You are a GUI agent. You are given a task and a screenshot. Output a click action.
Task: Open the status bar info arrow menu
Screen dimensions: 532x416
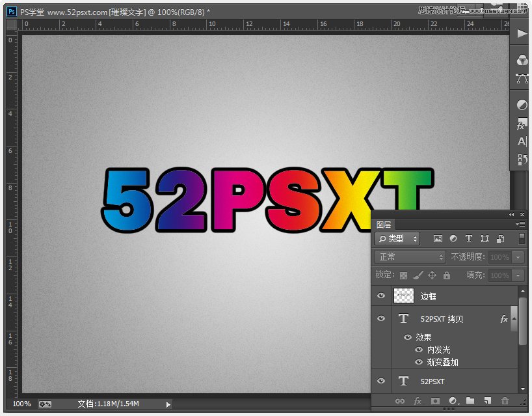(168, 404)
